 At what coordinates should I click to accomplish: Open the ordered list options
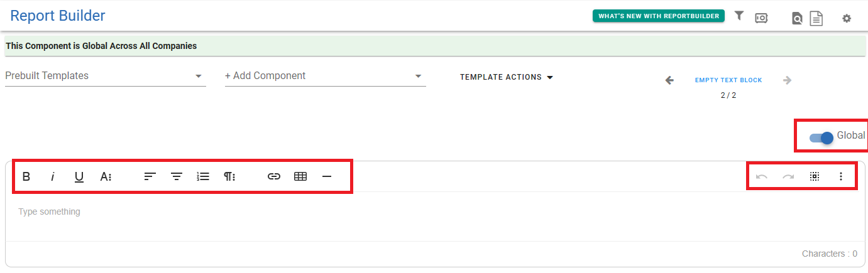[203, 177]
